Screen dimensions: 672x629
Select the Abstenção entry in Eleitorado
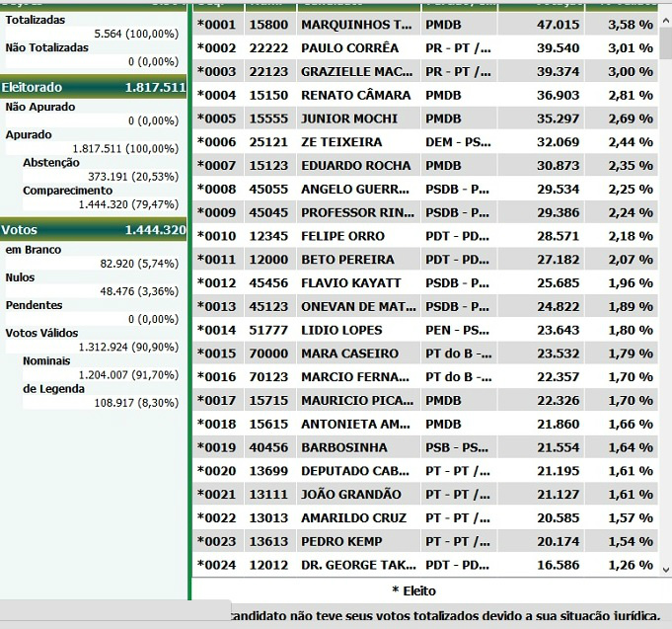[x=50, y=163]
